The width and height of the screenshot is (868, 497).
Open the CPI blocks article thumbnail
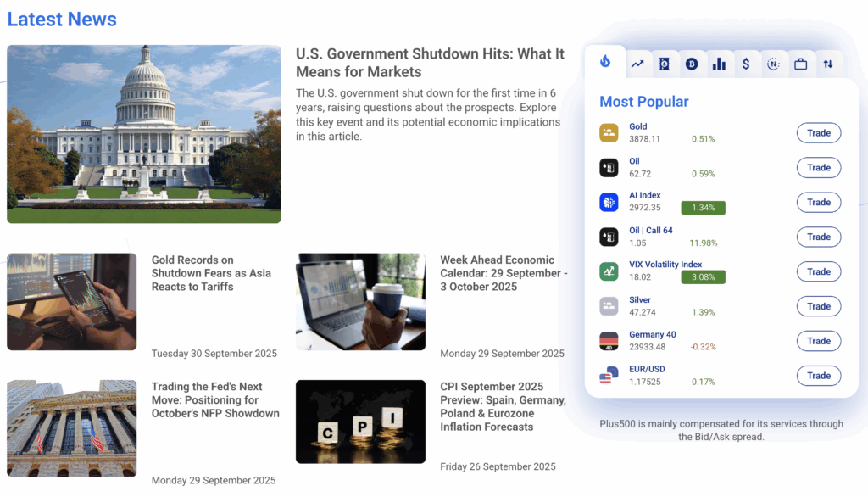[x=360, y=422]
